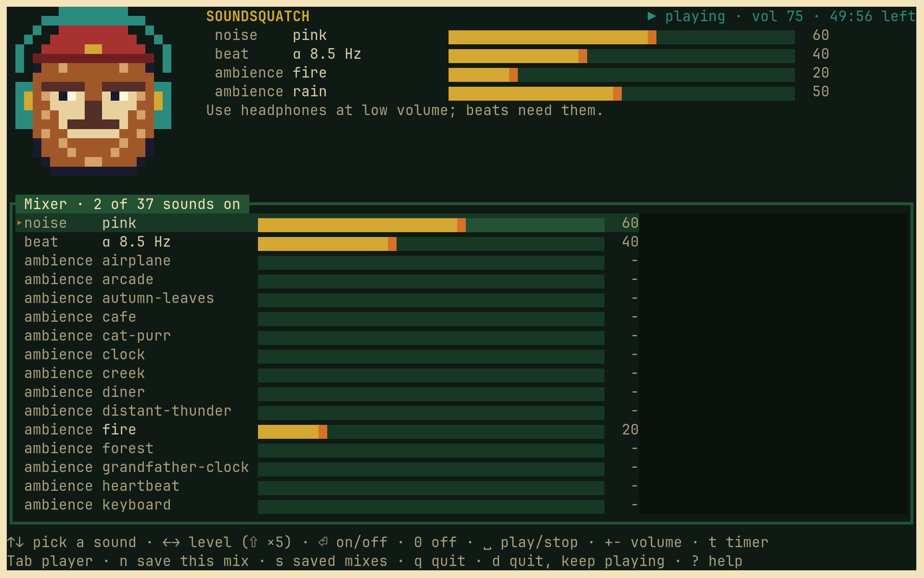Viewport: 924px width, 578px height.
Task: Click the '0 off' shortcut hint
Action: tap(435, 542)
